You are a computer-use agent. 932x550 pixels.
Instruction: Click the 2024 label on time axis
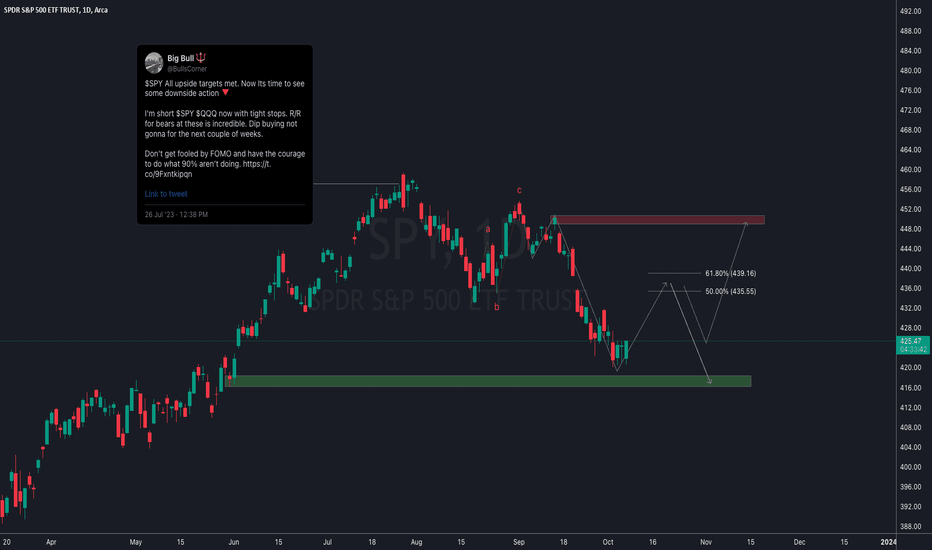pos(888,542)
